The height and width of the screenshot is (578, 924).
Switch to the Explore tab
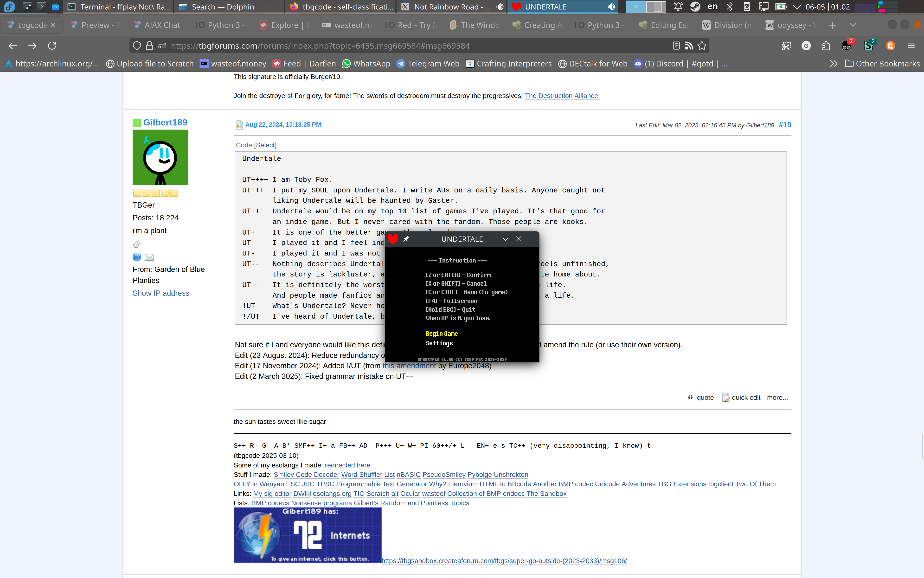point(284,25)
